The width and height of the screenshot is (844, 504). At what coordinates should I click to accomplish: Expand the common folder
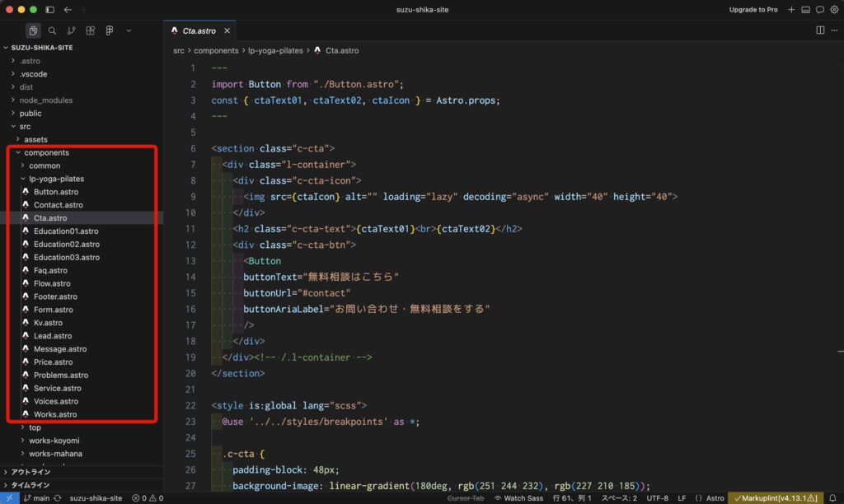pyautogui.click(x=45, y=166)
